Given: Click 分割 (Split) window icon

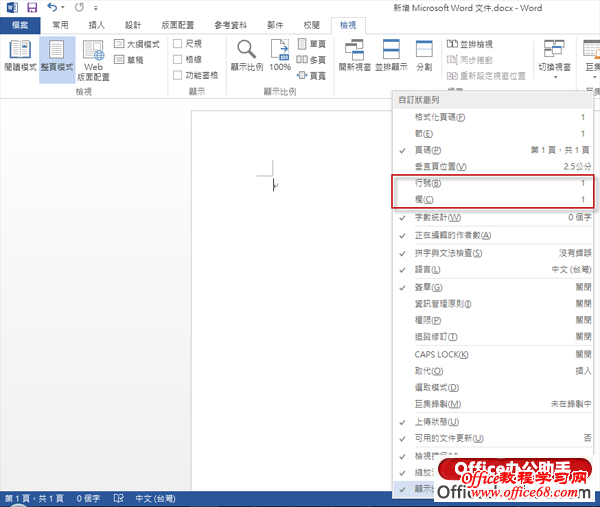Looking at the screenshot, I should [424, 55].
